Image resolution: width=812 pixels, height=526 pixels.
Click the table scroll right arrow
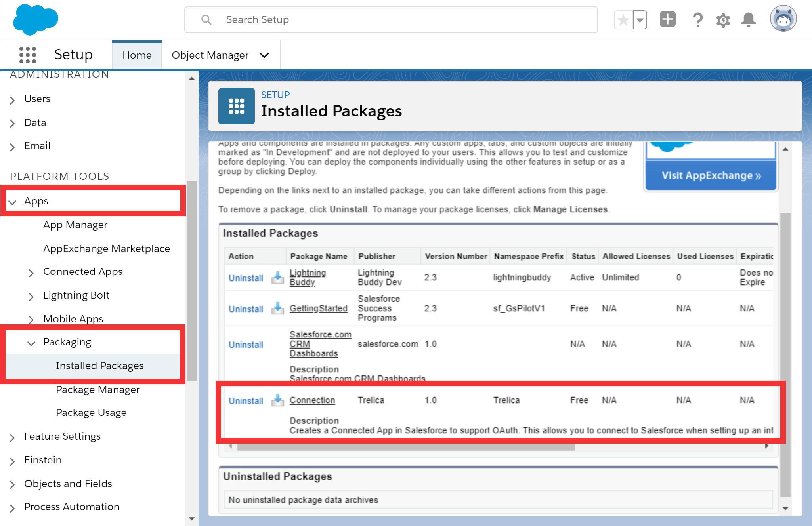coord(767,446)
